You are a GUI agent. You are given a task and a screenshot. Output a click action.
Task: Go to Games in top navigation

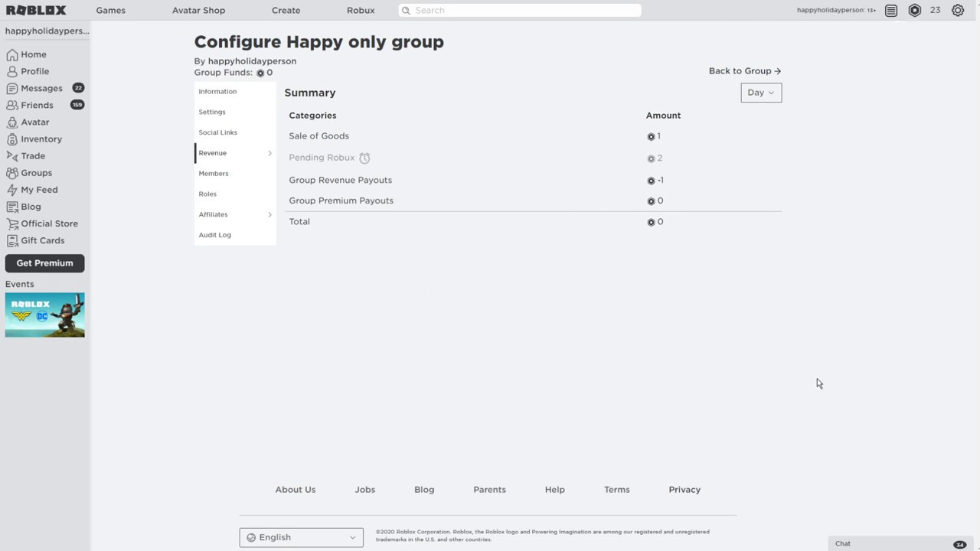pos(111,10)
